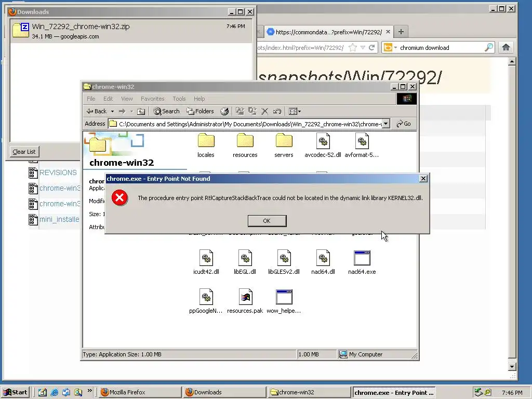Click the History toolbar icon
The height and width of the screenshot is (399, 532).
[224, 111]
